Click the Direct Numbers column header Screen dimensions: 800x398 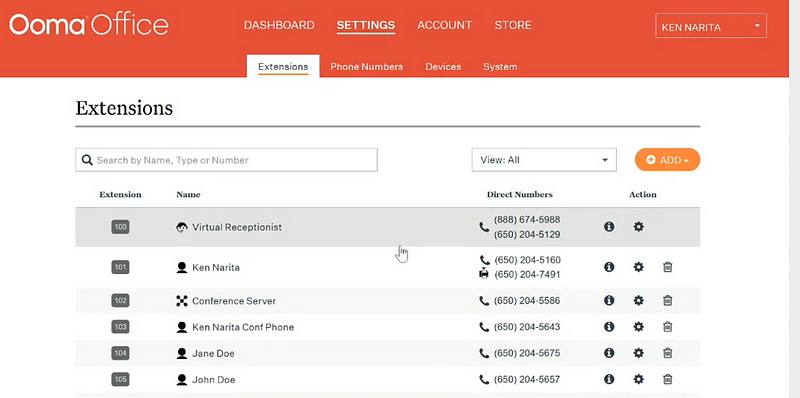[x=519, y=194]
